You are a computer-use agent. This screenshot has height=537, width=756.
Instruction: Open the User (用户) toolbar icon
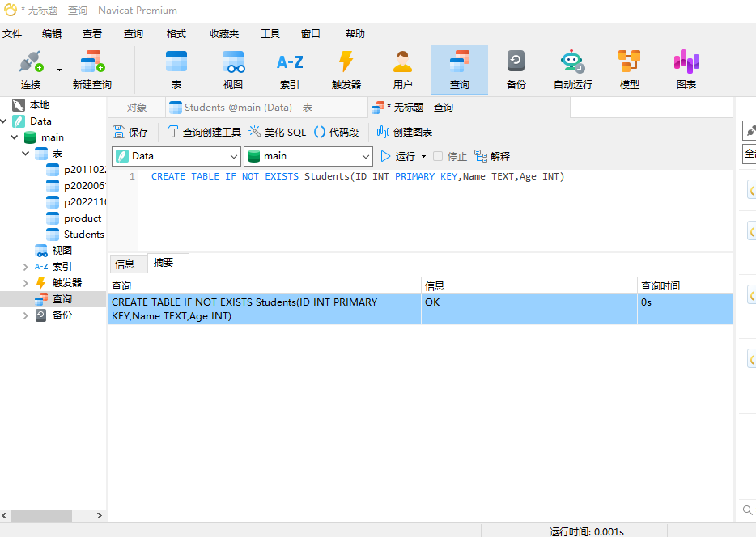click(x=402, y=70)
